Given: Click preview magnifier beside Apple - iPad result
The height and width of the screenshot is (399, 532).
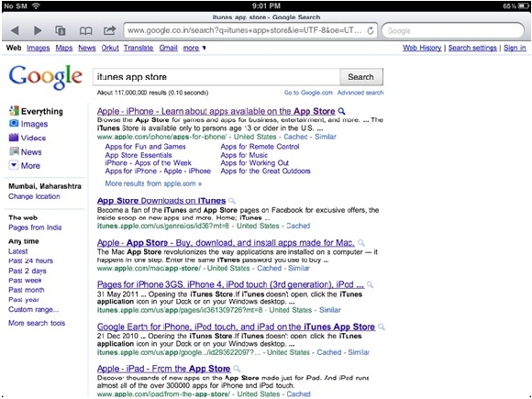Looking at the screenshot, I should 237,369.
